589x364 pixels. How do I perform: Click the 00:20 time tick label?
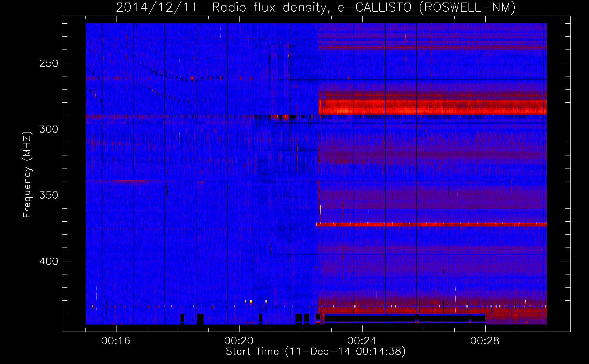(239, 341)
